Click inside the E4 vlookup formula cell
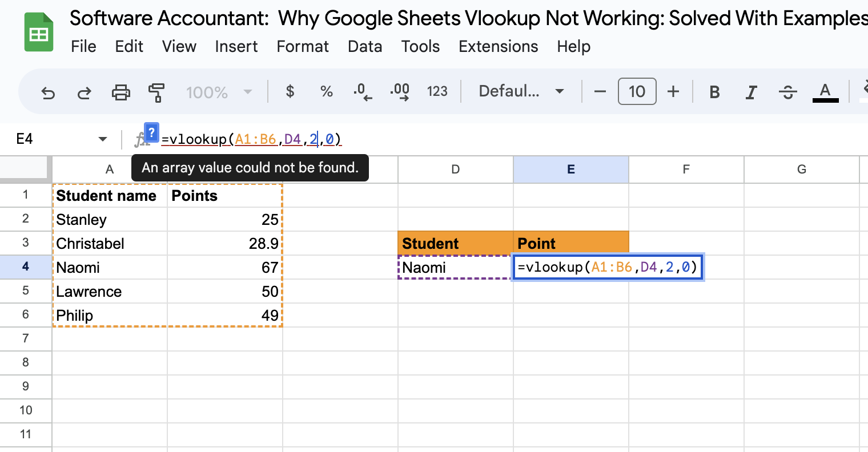This screenshot has width=868, height=452. [608, 267]
